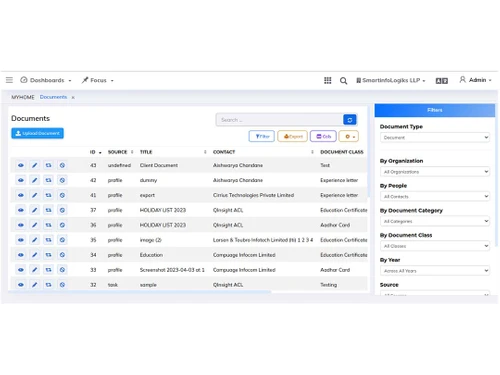Screen dimensions: 500x375
Task: Open the By Document Class dropdown
Action: (x=435, y=246)
